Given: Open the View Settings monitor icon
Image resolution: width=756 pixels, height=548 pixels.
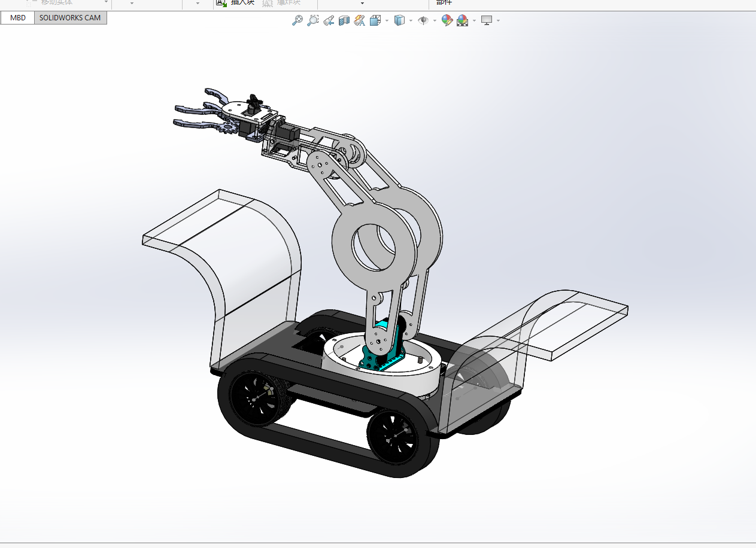Looking at the screenshot, I should [487, 20].
